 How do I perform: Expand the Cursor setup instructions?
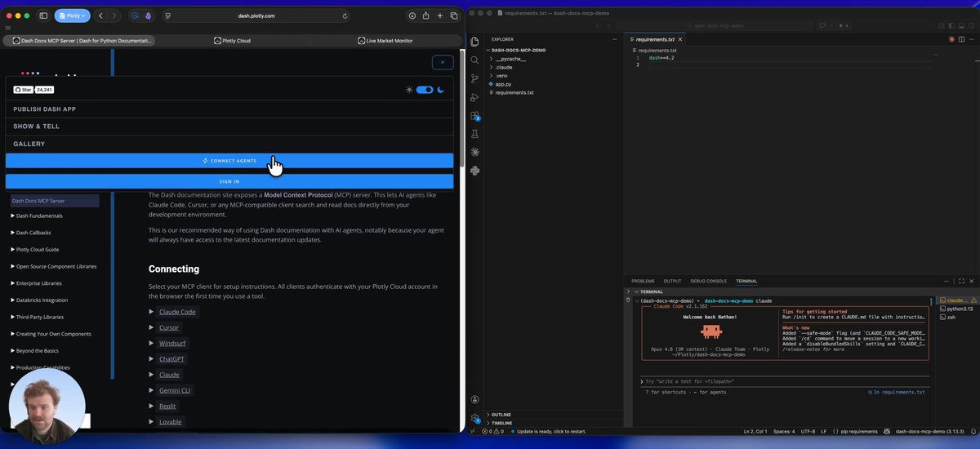click(x=169, y=327)
